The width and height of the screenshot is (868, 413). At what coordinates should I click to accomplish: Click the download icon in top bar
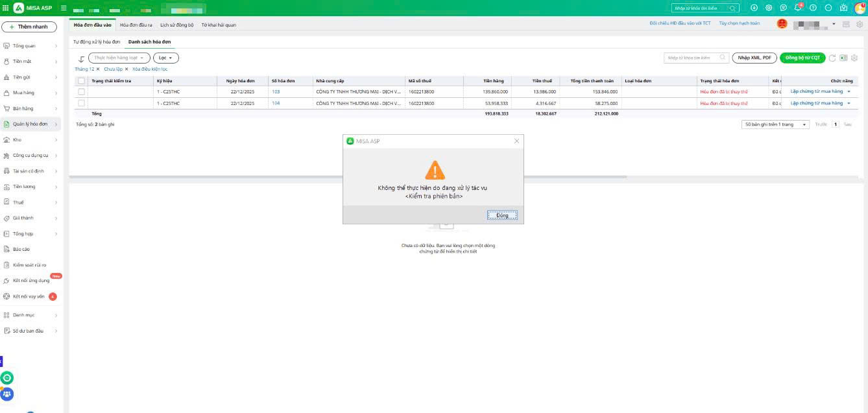tap(754, 8)
